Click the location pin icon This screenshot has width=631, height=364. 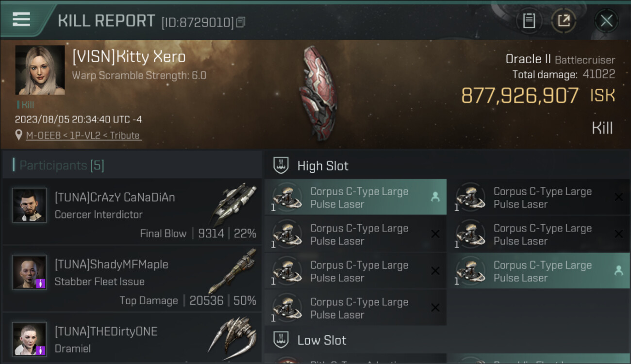click(x=18, y=135)
